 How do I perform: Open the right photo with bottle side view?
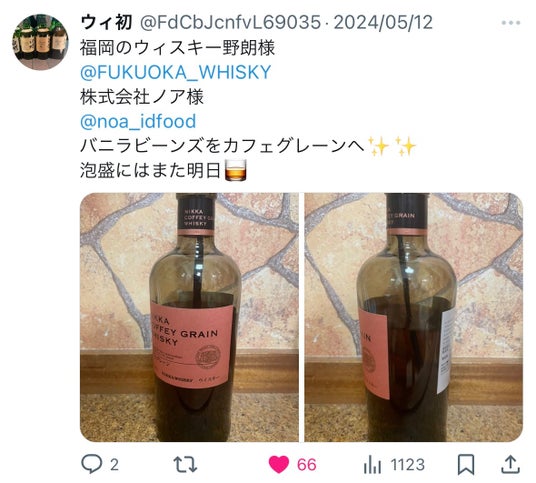(414, 317)
